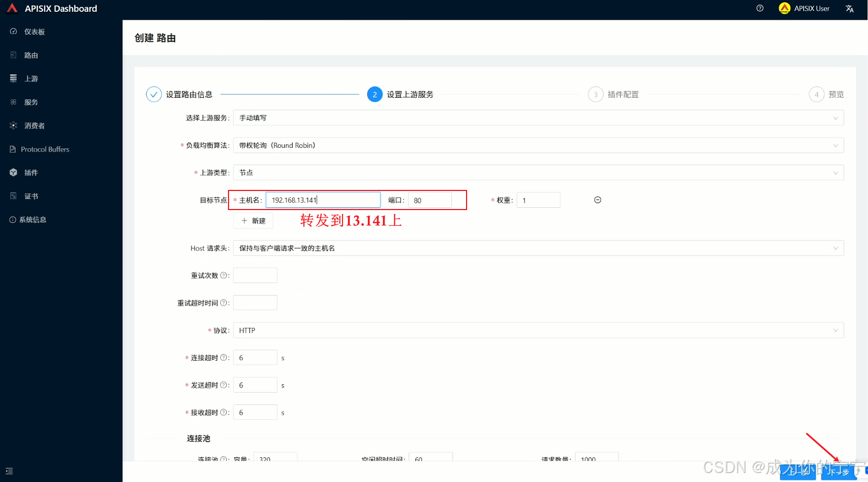868x482 pixels.
Task: Open the 协议 HTTP dropdown
Action: (x=538, y=330)
